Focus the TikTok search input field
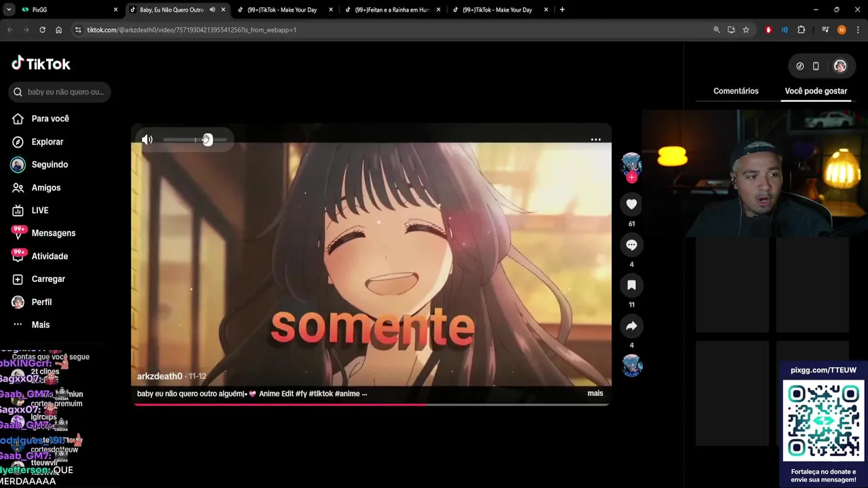Image resolution: width=868 pixels, height=488 pixels. coord(60,92)
